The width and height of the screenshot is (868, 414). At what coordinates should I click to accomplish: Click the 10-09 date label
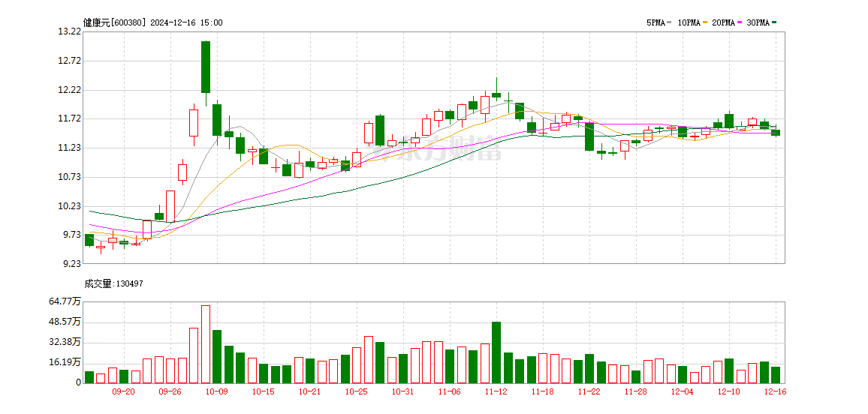click(x=217, y=391)
